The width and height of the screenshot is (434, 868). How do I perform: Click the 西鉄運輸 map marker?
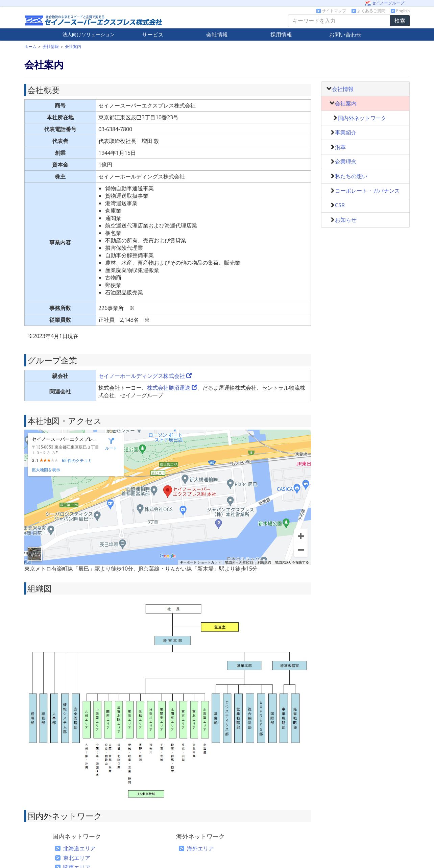click(154, 490)
